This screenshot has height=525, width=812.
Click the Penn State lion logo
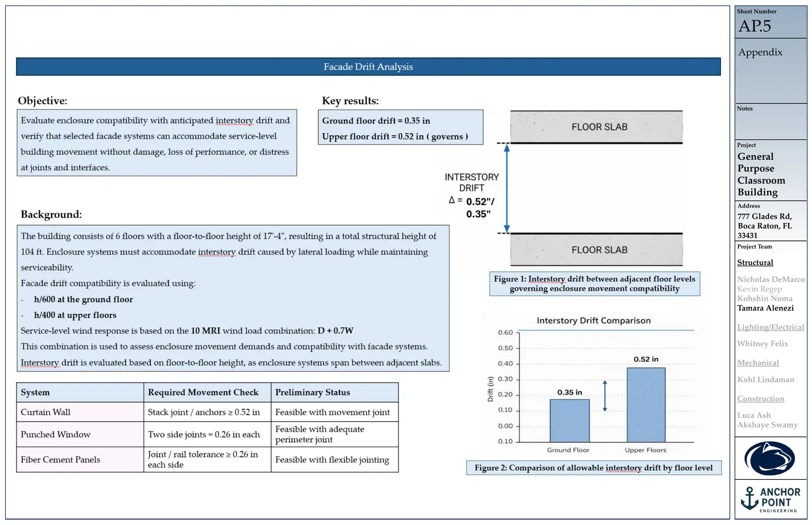769,458
